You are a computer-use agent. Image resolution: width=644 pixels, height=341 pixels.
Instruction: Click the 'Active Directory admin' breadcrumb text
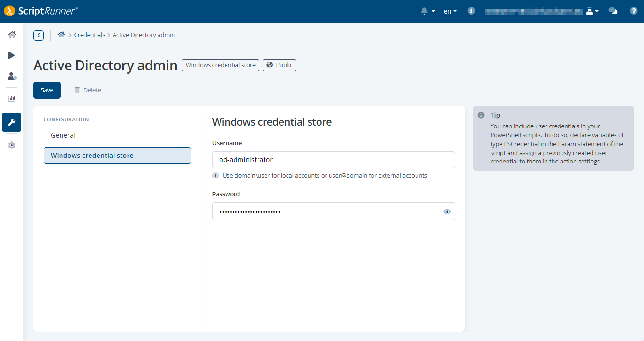(x=144, y=35)
